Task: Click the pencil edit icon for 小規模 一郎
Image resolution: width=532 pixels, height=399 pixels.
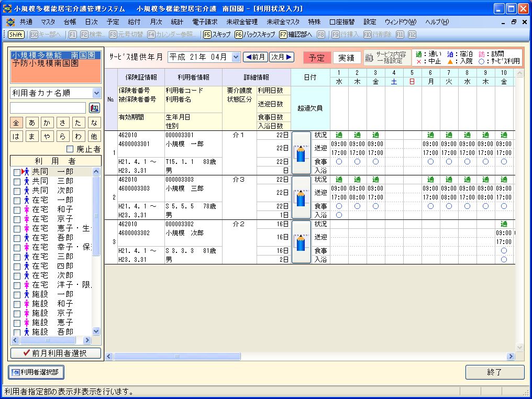Action: (301, 153)
